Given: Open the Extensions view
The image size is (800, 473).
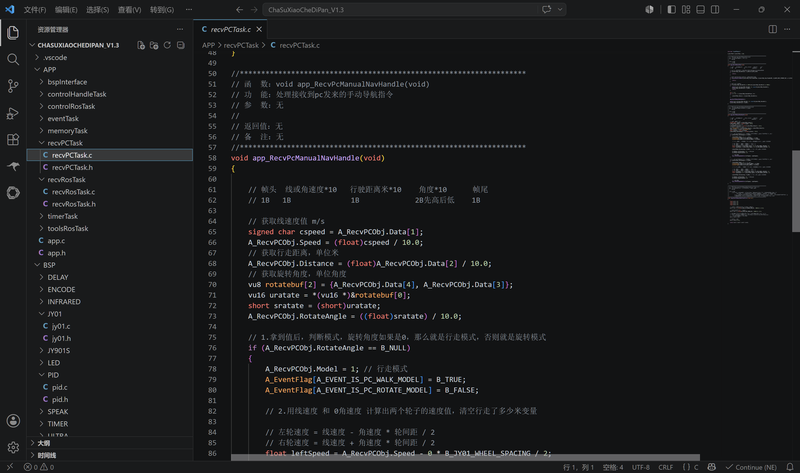Looking at the screenshot, I should (13, 139).
